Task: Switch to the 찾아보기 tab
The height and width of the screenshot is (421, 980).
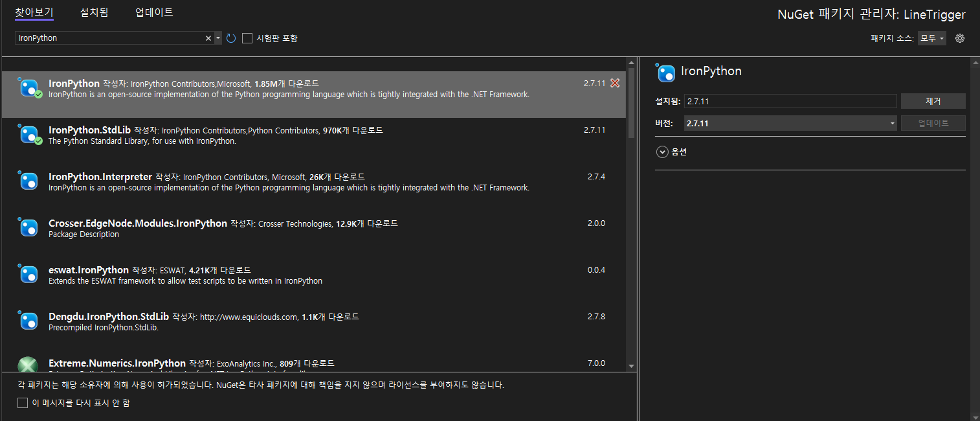Action: [34, 12]
